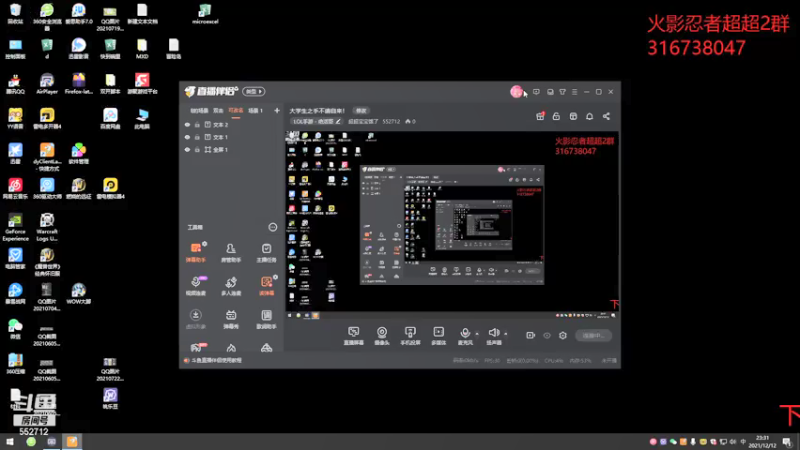The image size is (800, 450).
Task: Toggle the lock on the 文本 1 source
Action: 197,137
